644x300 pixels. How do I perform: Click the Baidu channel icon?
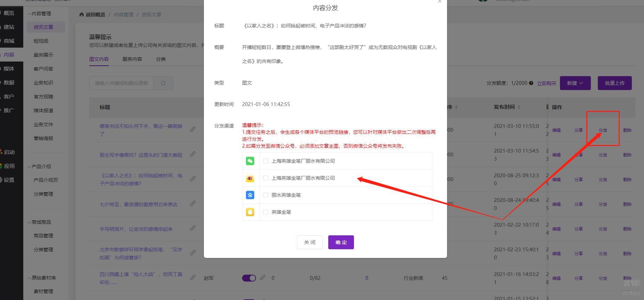[250, 195]
